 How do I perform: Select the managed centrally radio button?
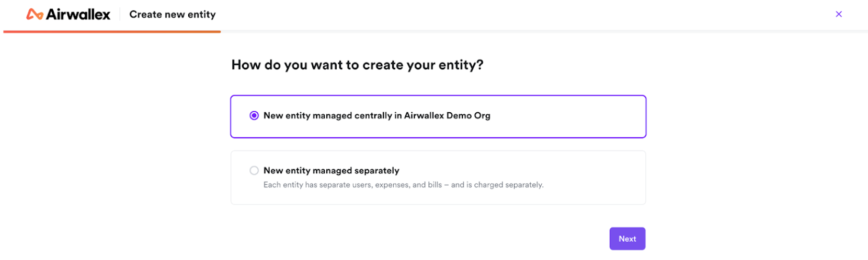coord(254,115)
